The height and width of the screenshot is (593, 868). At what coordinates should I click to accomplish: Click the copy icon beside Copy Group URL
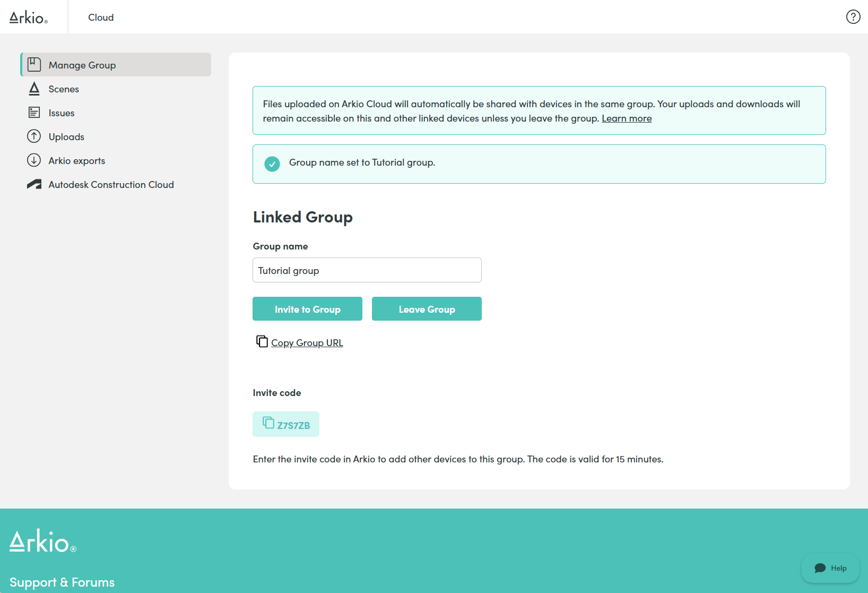click(262, 341)
